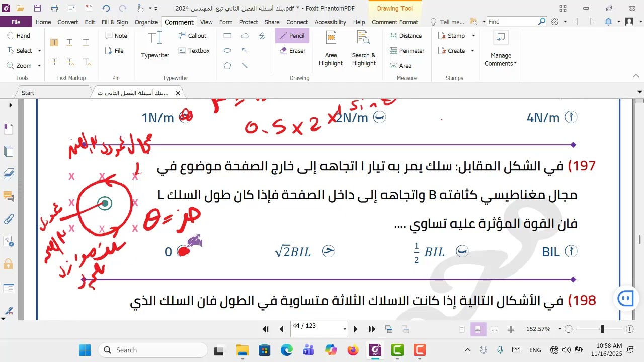The height and width of the screenshot is (362, 644).
Task: Expand the Create stamp dropdown
Action: click(472, 51)
